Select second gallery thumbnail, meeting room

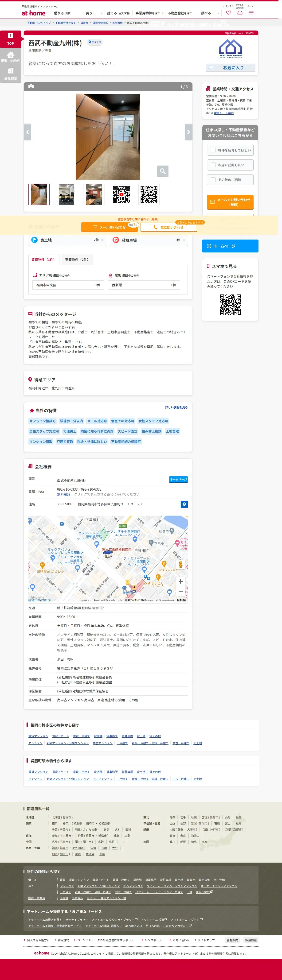pyautogui.click(x=67, y=194)
